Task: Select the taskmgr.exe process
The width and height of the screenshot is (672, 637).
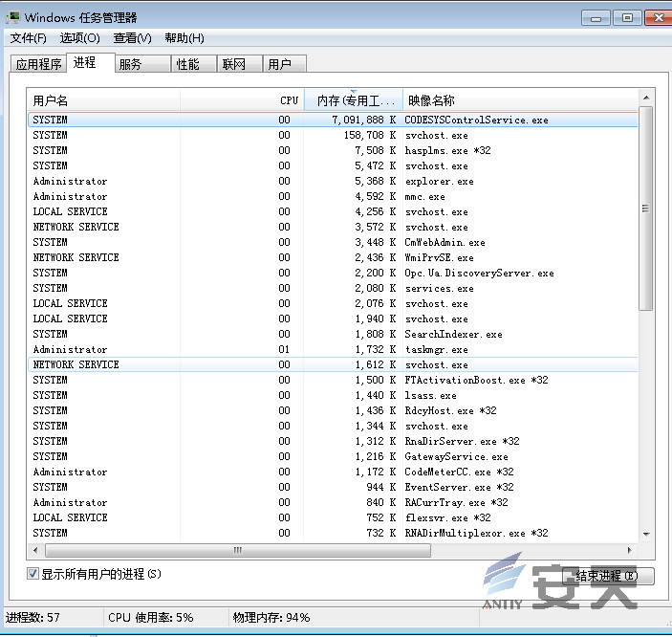Action: [x=333, y=349]
